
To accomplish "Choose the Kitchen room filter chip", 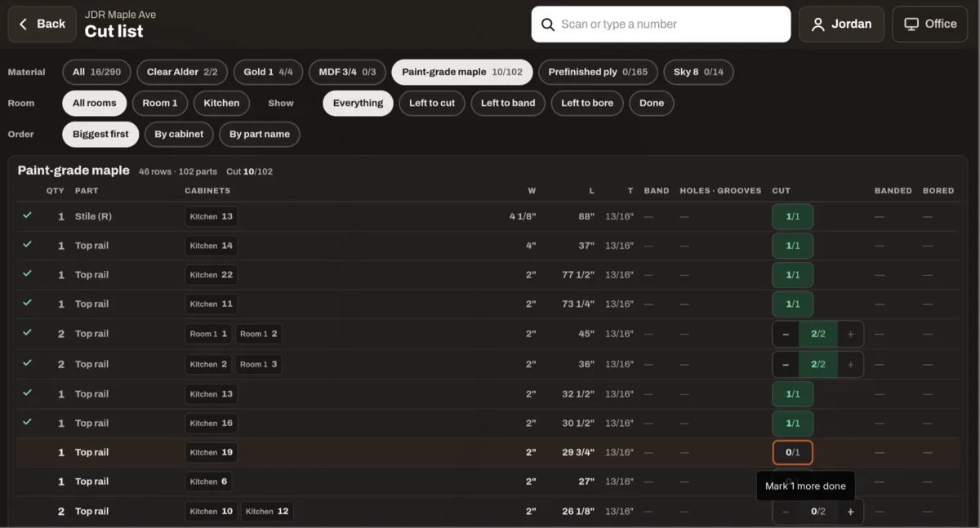I will click(x=221, y=103).
